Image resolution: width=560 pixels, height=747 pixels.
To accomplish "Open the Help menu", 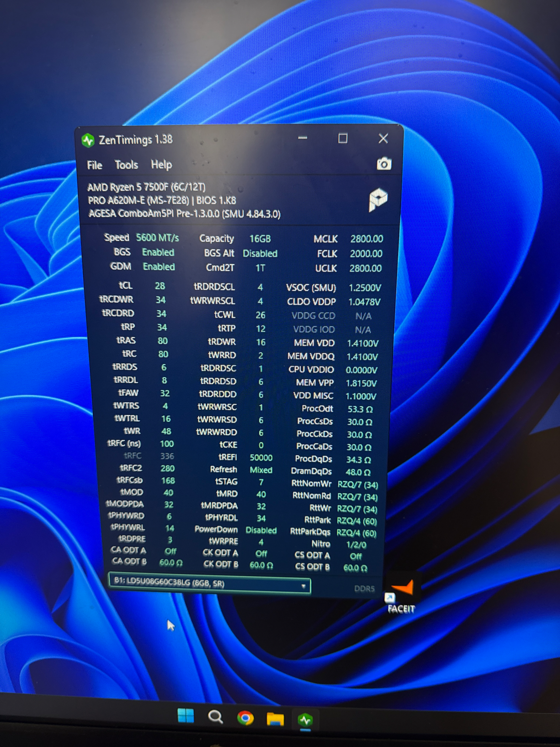I will [x=161, y=165].
